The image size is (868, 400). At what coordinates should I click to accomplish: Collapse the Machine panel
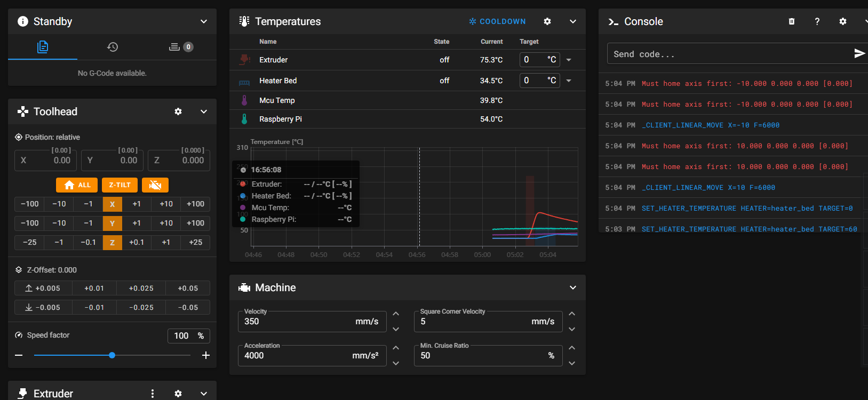click(x=573, y=287)
